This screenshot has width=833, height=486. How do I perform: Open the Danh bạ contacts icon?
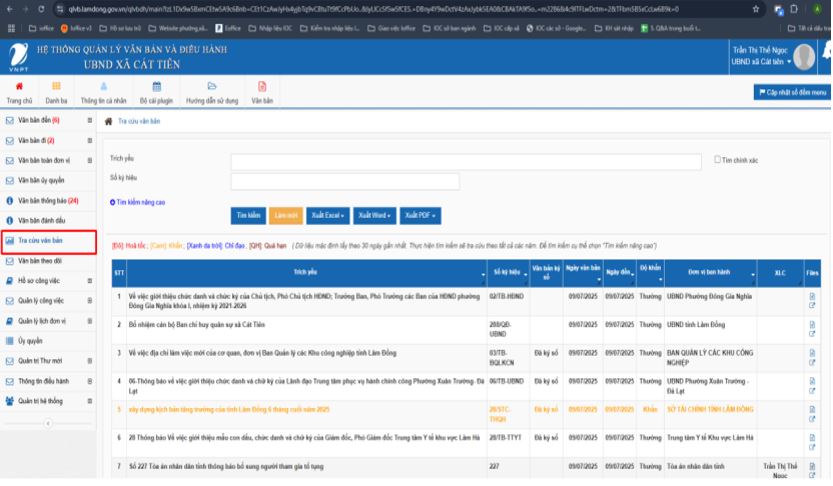coord(56,88)
